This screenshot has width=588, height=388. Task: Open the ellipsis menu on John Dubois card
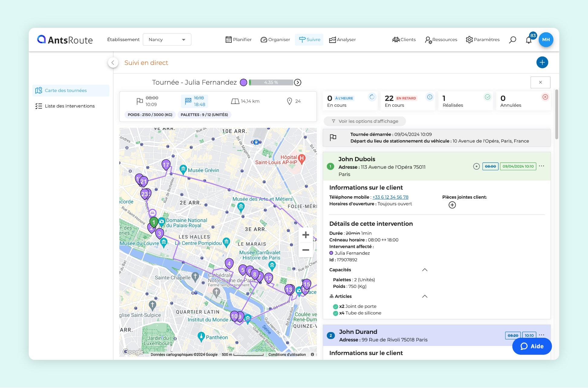[541, 166]
